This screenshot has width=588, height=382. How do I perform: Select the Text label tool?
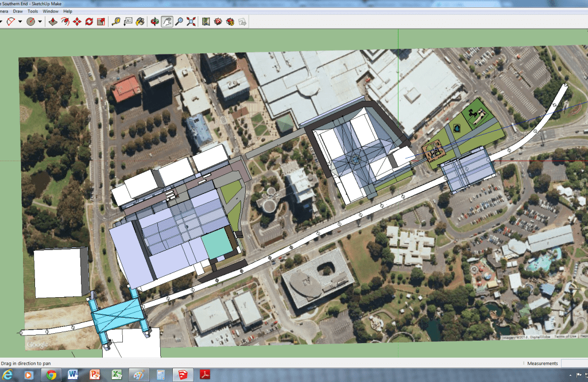point(128,22)
